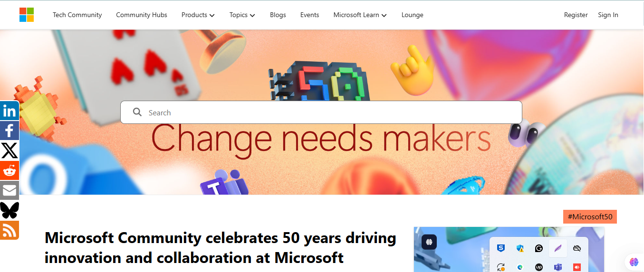Expand the Products dropdown menu
The height and width of the screenshot is (272, 644).
[x=198, y=15]
